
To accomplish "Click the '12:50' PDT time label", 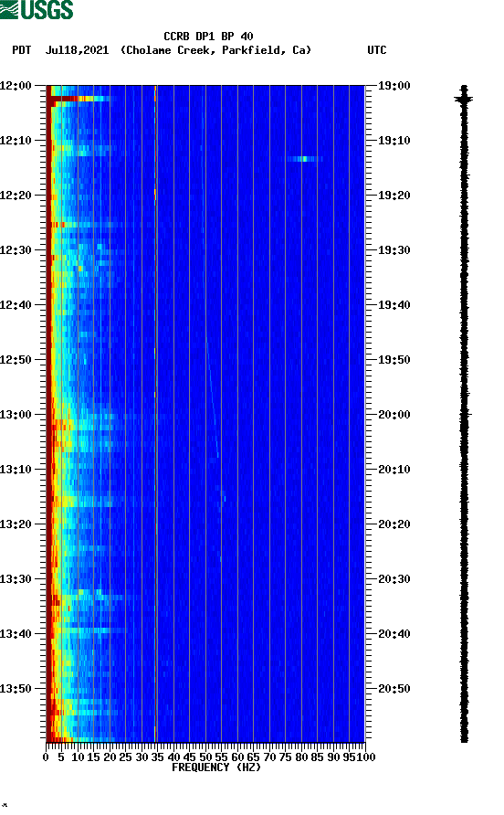I will click(16, 360).
